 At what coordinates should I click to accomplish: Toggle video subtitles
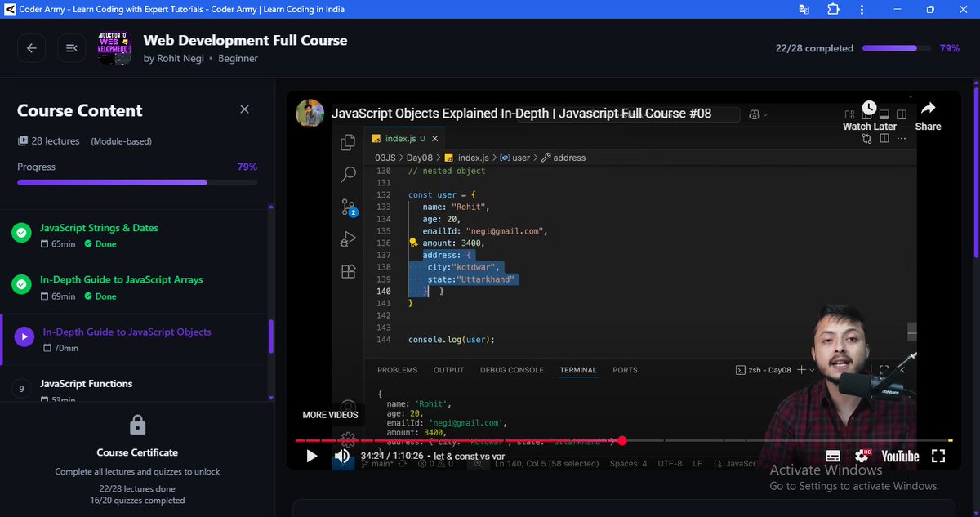coord(833,456)
